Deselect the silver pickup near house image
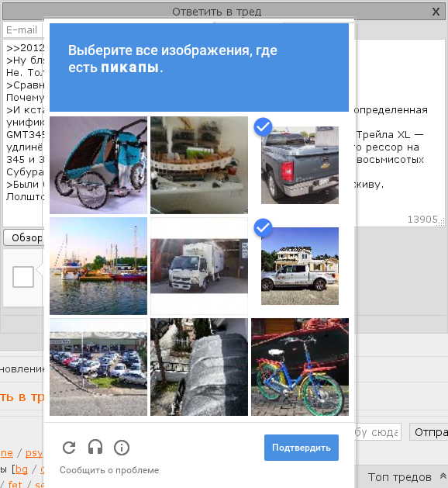The image size is (448, 488). [300, 266]
